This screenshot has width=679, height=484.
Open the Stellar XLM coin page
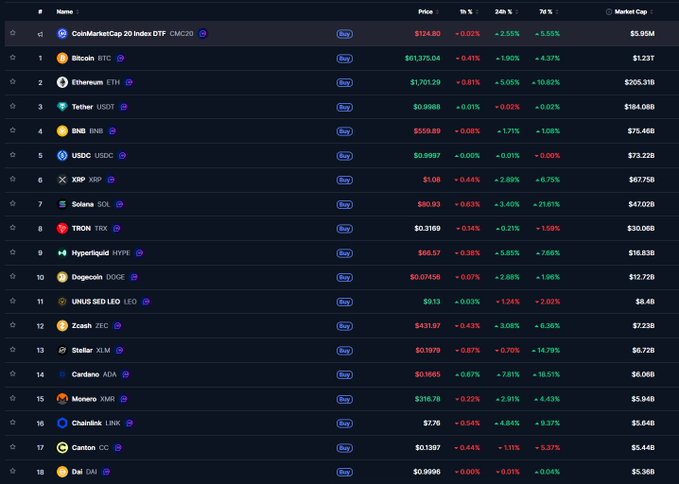(91, 350)
